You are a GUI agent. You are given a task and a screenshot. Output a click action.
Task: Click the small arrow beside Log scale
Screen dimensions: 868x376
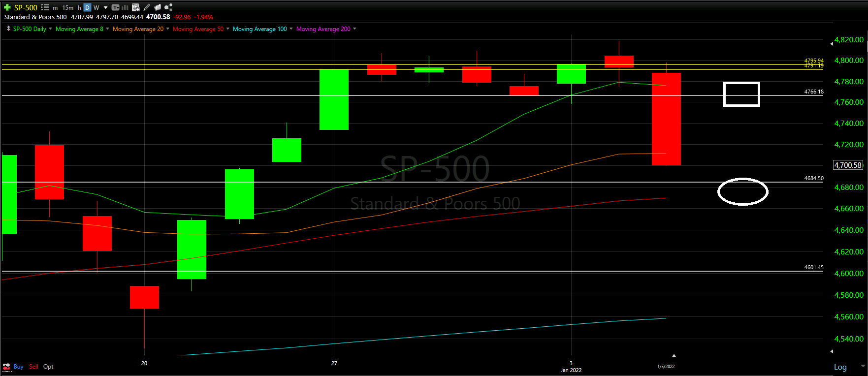click(863, 366)
